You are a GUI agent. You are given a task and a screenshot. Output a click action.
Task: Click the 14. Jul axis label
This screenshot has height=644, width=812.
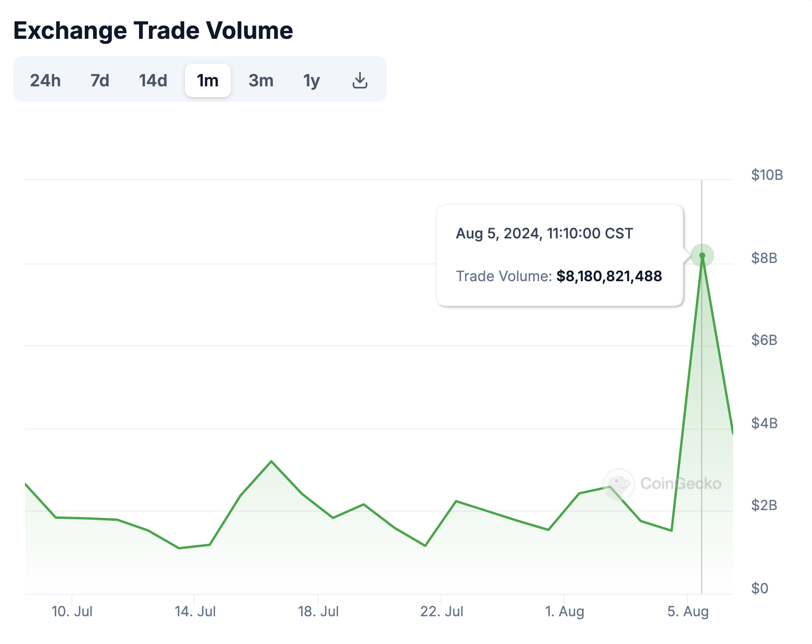[195, 611]
